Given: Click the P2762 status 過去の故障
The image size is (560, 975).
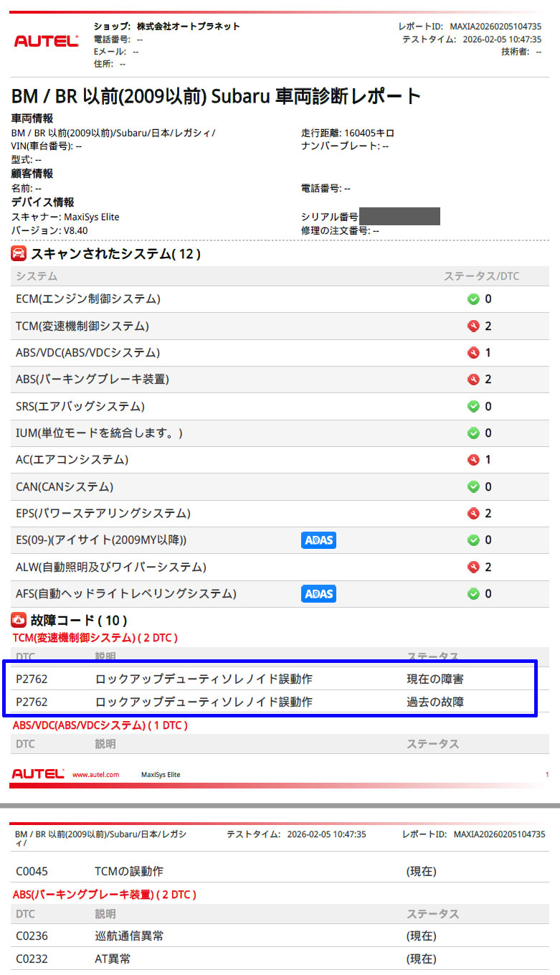Looking at the screenshot, I should 435,702.
